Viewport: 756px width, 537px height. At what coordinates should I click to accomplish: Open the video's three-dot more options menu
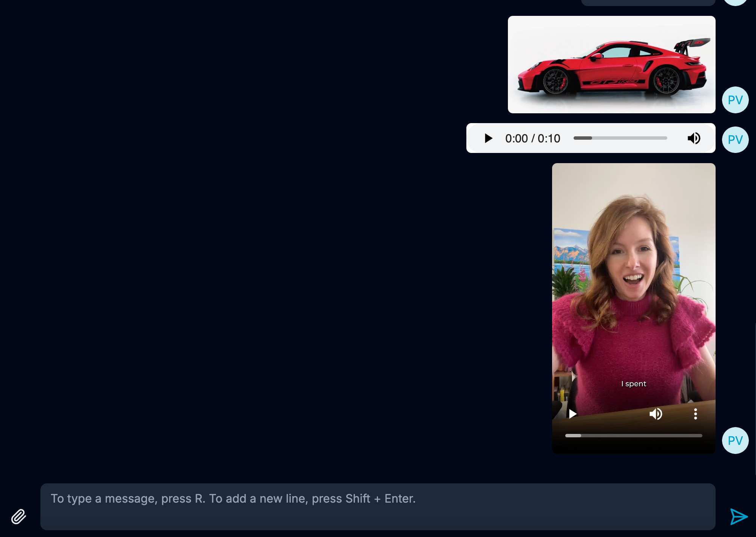[695, 414]
